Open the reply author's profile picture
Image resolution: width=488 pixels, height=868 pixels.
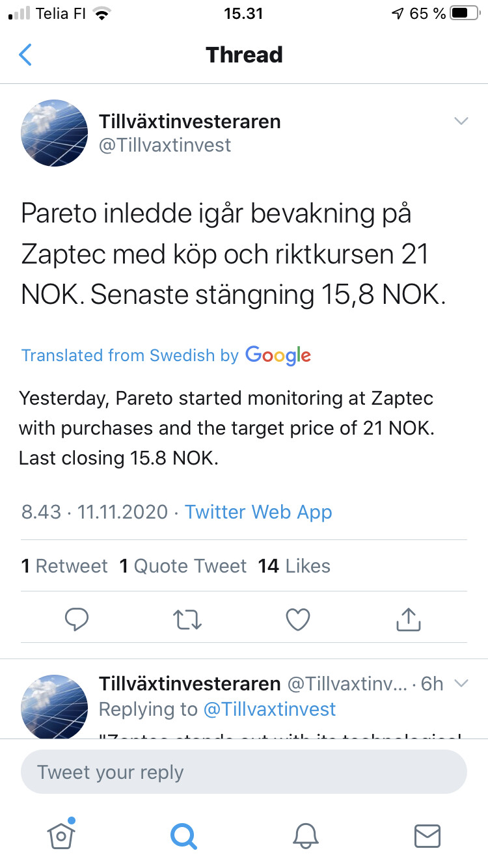(x=55, y=707)
